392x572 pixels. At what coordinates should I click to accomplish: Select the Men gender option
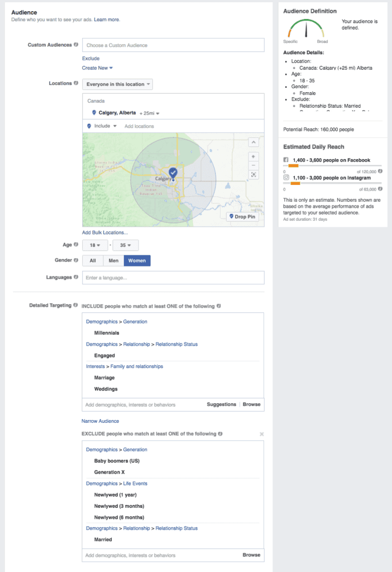[x=113, y=260]
